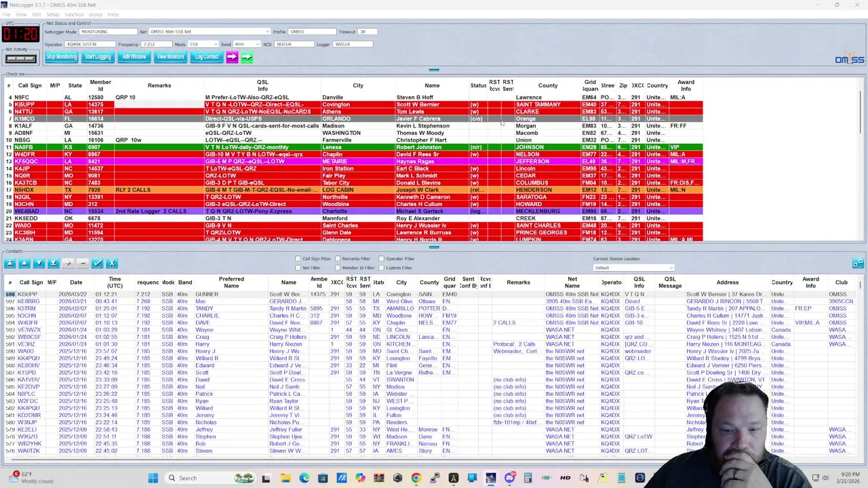This screenshot has width=868, height=488.
Task: Click the NCS input field
Action: tap(294, 44)
